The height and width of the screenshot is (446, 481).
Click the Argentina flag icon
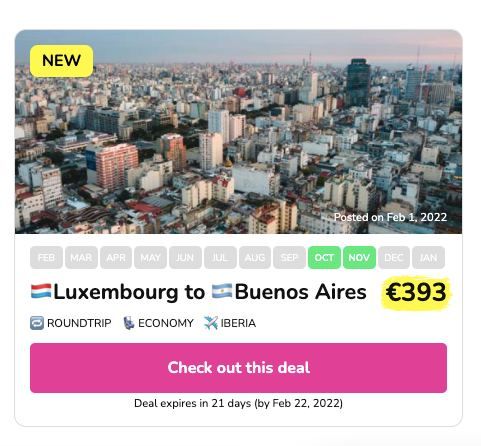[x=222, y=291]
